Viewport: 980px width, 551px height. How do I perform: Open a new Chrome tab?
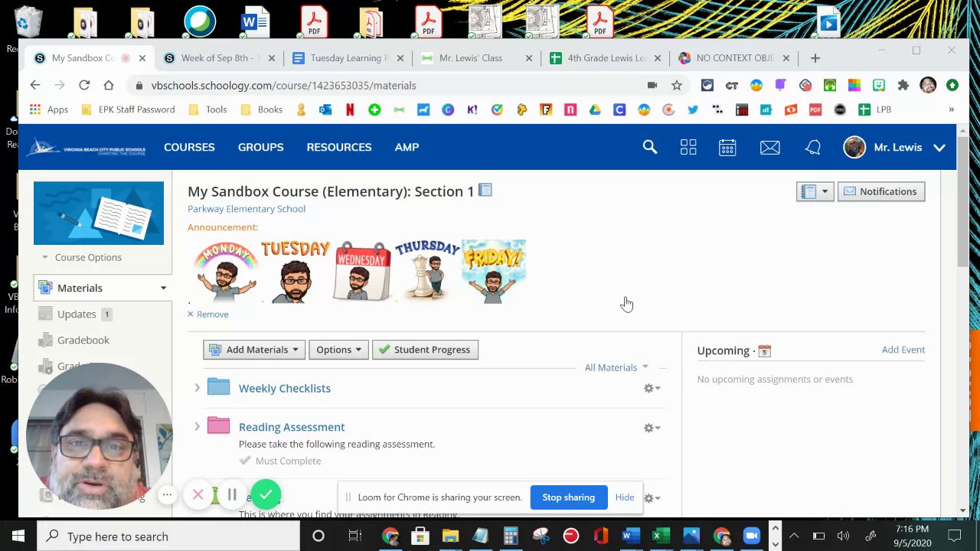tap(815, 58)
